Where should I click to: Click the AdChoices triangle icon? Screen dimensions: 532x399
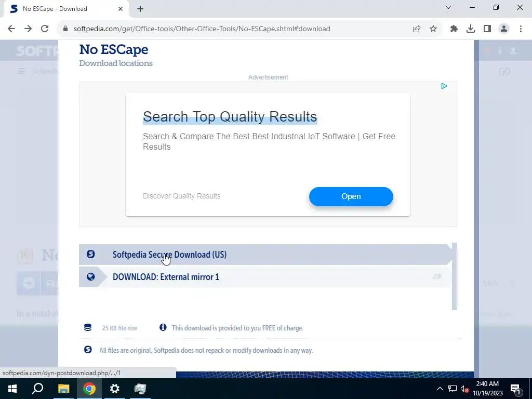point(444,86)
